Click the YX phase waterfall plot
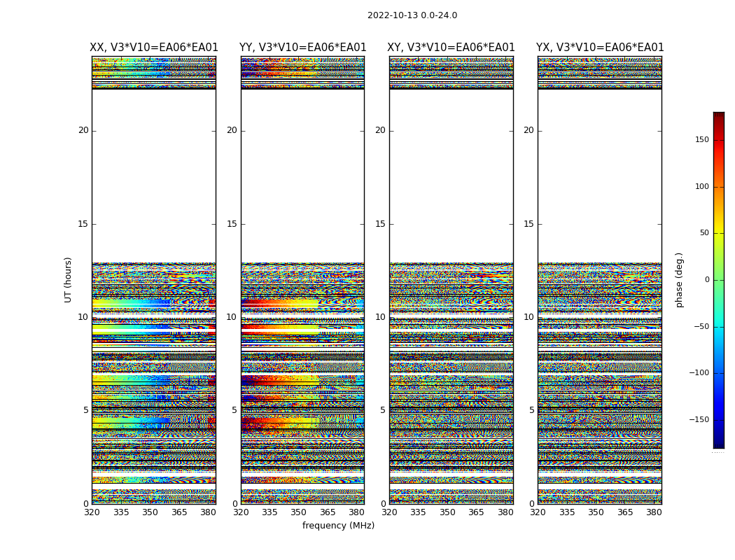735x560 pixels. [x=600, y=280]
